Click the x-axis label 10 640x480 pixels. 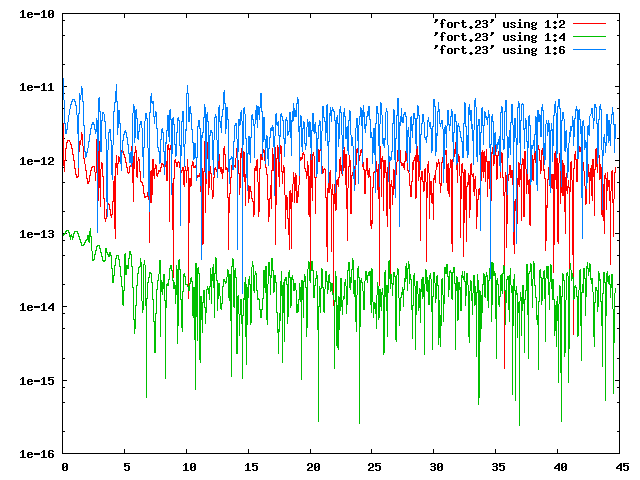point(189,467)
